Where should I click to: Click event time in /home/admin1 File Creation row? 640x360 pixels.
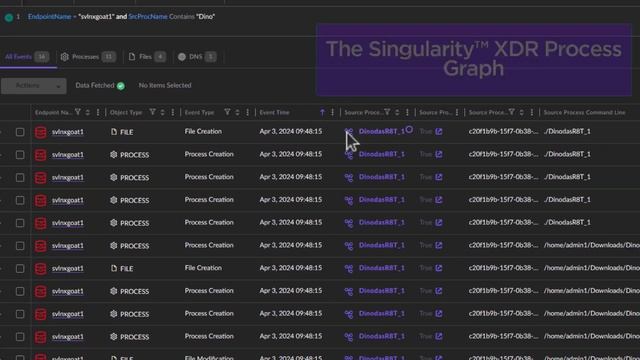(x=291, y=268)
